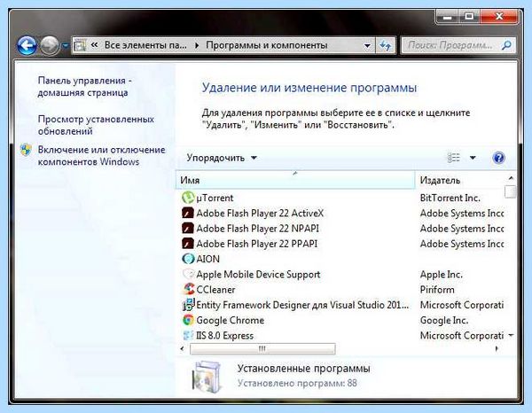Click the horizontal scrollbar right arrow
This screenshot has height=413, width=532.
[x=497, y=348]
